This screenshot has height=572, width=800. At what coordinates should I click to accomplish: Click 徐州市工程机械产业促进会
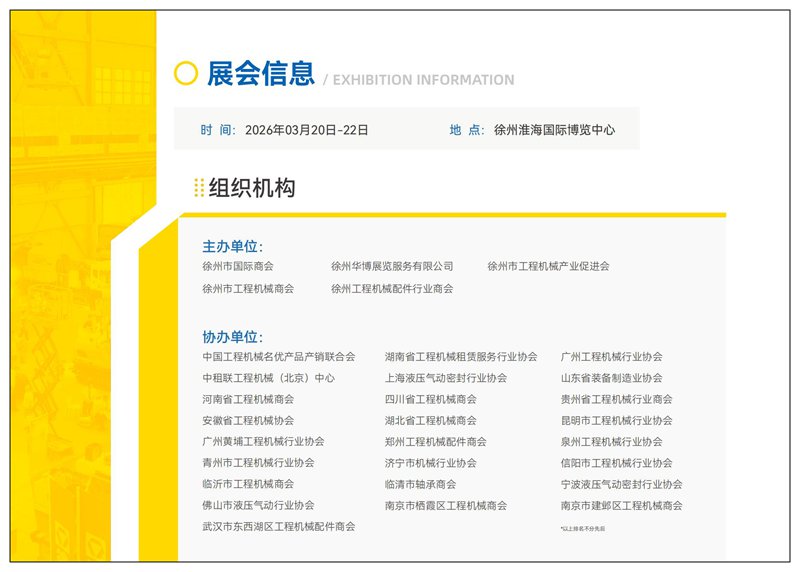[x=548, y=266]
